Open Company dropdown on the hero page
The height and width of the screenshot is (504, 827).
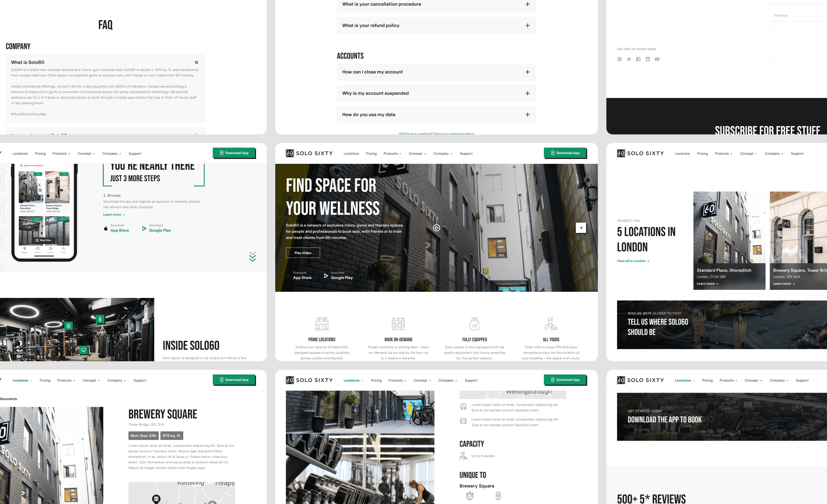click(443, 153)
